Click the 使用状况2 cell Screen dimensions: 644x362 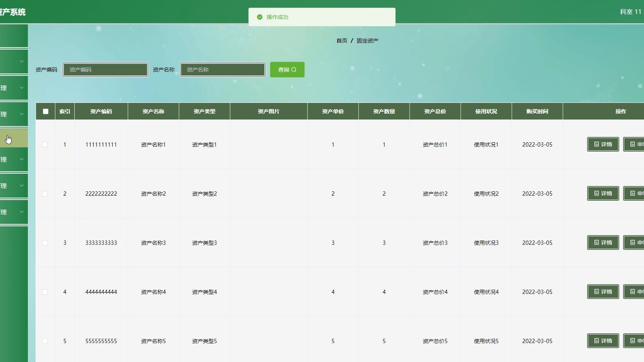486,194
